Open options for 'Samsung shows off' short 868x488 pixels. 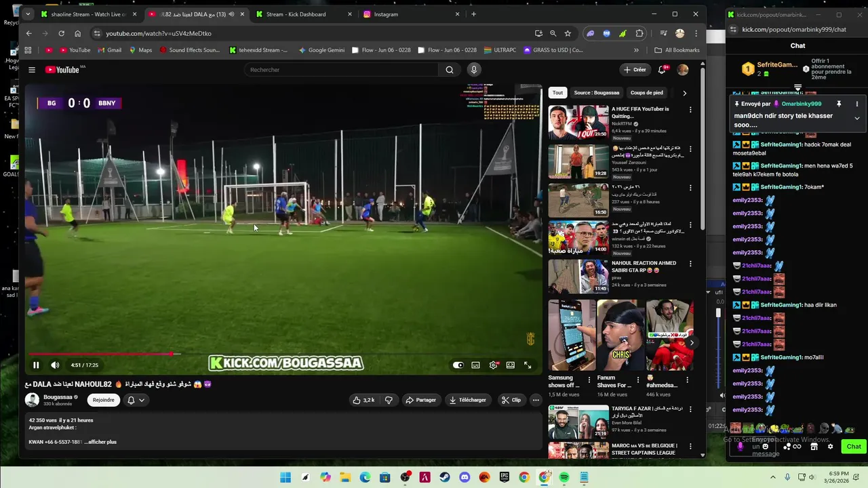(589, 380)
